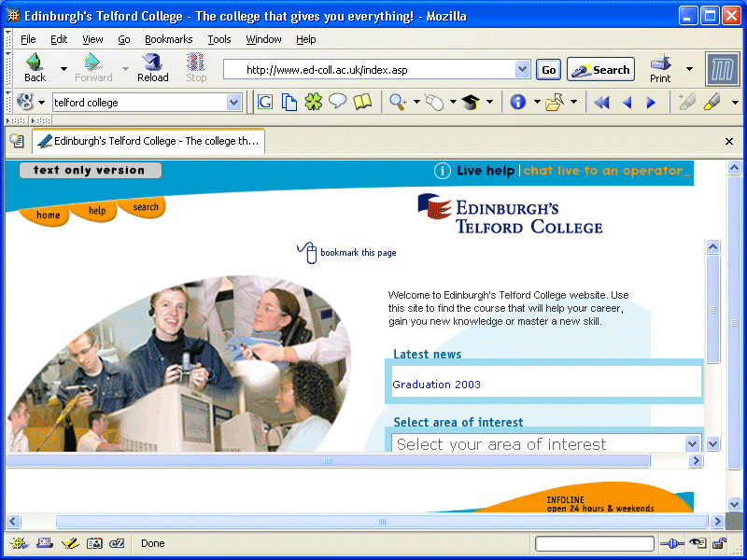Open the Print options dropdown arrow
The width and height of the screenshot is (747, 560).
[x=689, y=69]
